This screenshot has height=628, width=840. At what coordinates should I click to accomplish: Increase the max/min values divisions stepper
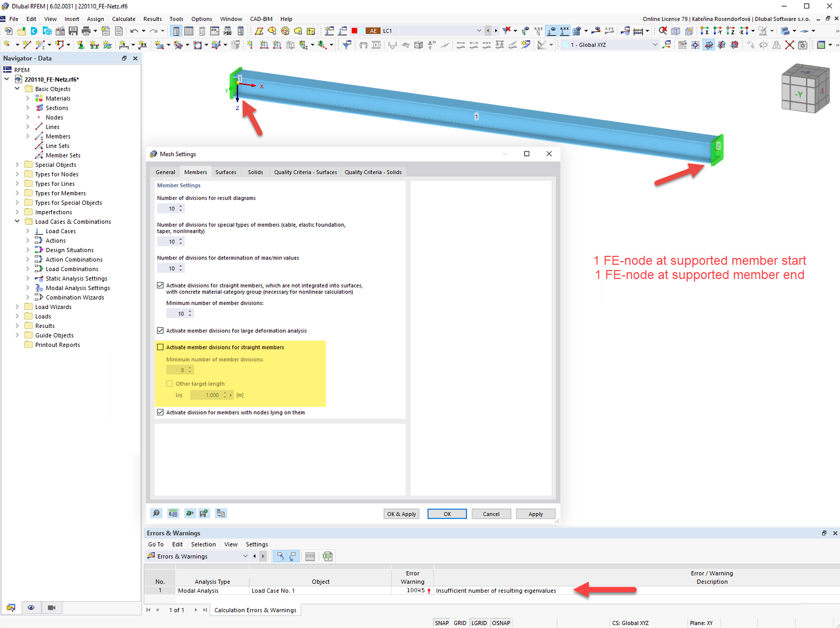[x=181, y=266]
